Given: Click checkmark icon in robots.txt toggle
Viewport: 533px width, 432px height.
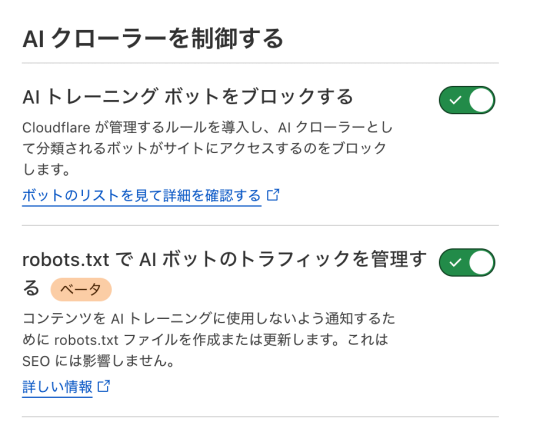Looking at the screenshot, I should [455, 263].
